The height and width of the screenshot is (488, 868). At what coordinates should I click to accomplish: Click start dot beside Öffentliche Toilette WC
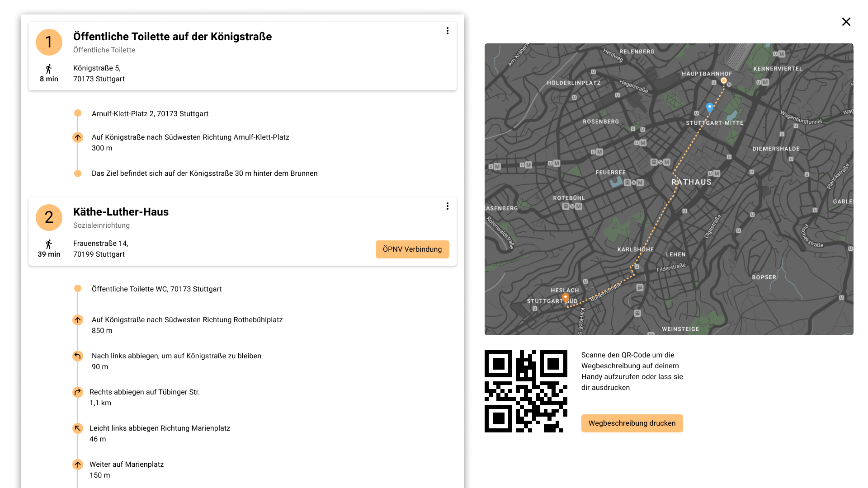click(78, 288)
